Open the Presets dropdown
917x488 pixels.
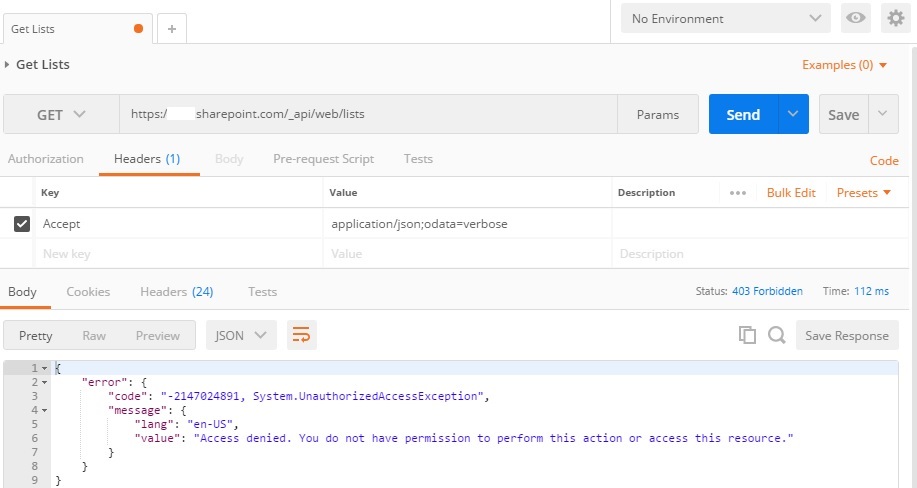[863, 193]
